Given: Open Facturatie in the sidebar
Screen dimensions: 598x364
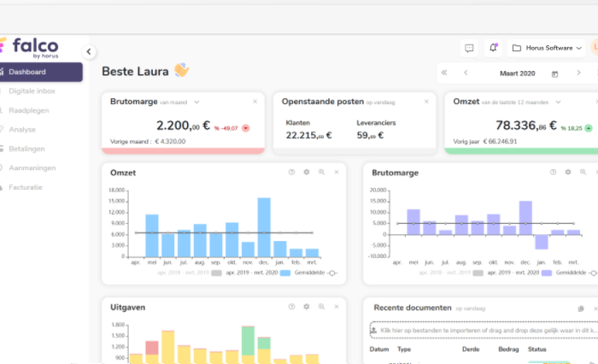Looking at the screenshot, I should (26, 187).
